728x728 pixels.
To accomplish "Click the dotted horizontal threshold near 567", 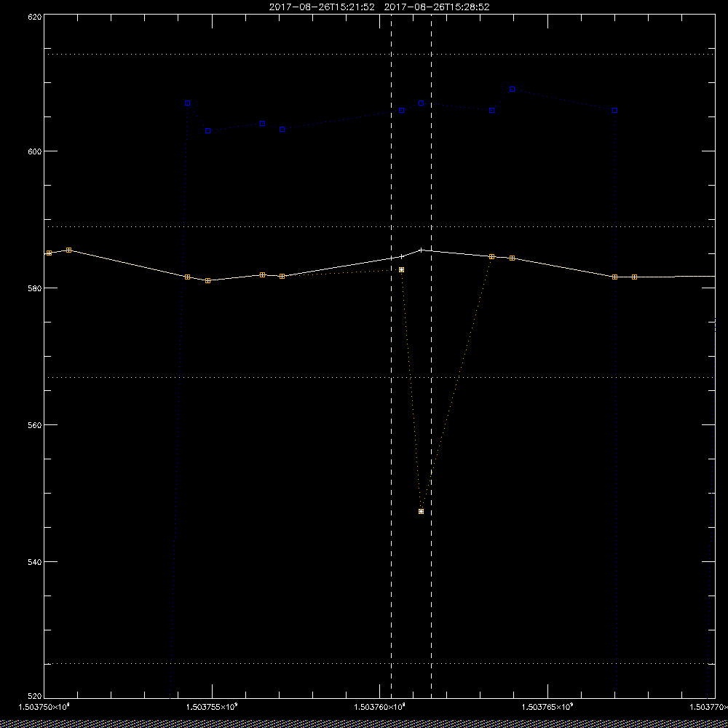I will 379,377.
